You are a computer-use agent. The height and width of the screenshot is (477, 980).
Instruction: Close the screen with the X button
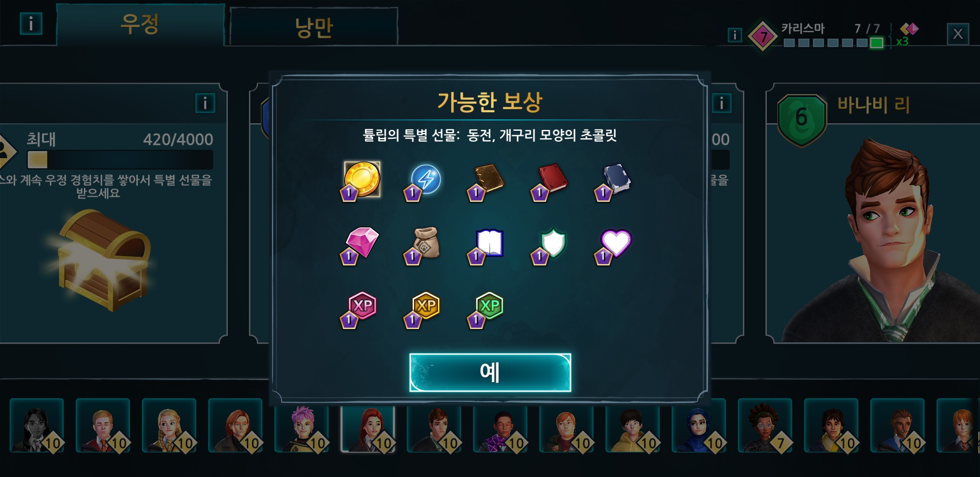957,34
